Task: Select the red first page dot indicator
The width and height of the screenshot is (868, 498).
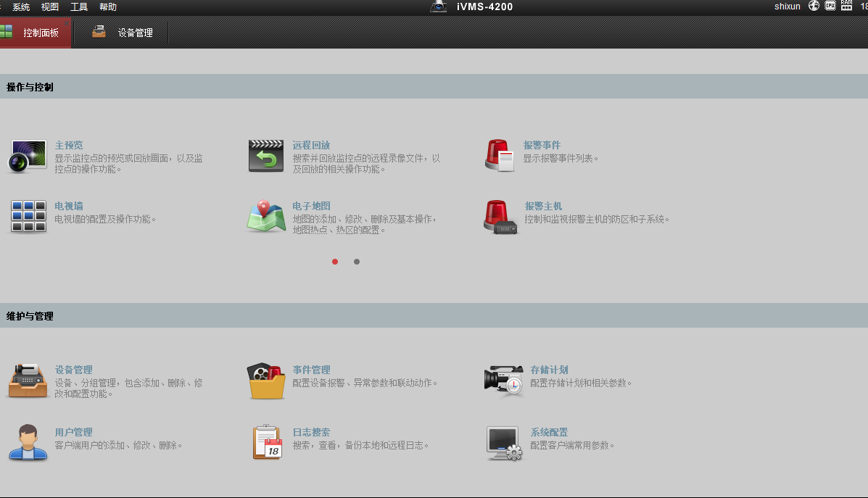Action: (x=335, y=262)
